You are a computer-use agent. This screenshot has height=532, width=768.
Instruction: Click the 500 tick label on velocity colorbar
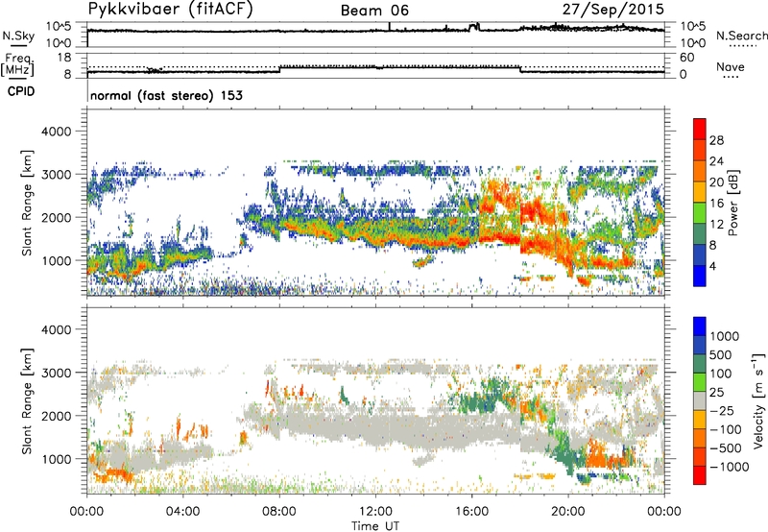721,354
